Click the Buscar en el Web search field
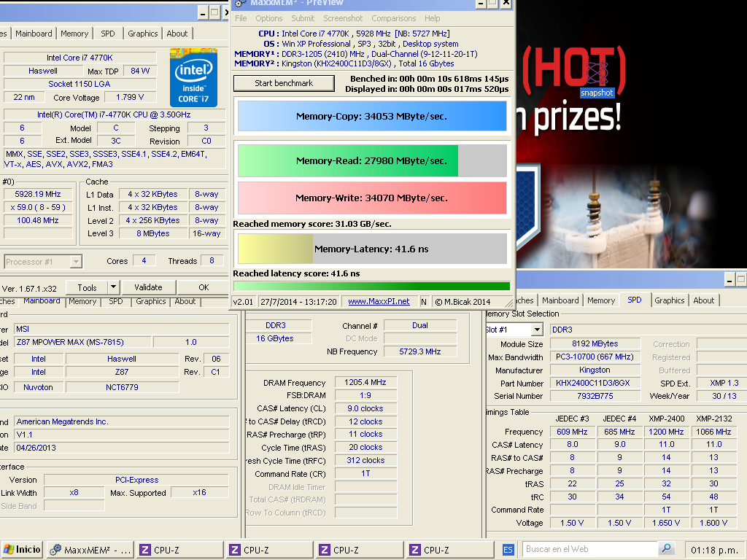The image size is (747, 560). [590, 549]
